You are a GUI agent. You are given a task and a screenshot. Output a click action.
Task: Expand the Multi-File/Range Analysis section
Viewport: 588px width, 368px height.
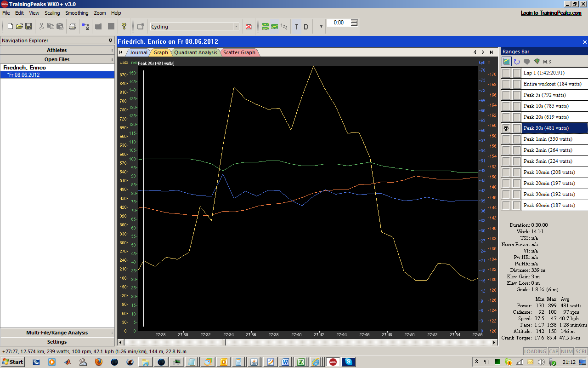pyautogui.click(x=57, y=333)
